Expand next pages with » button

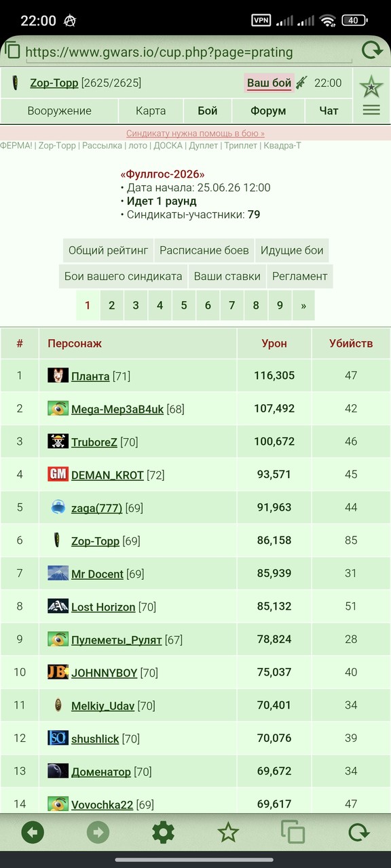(x=303, y=305)
